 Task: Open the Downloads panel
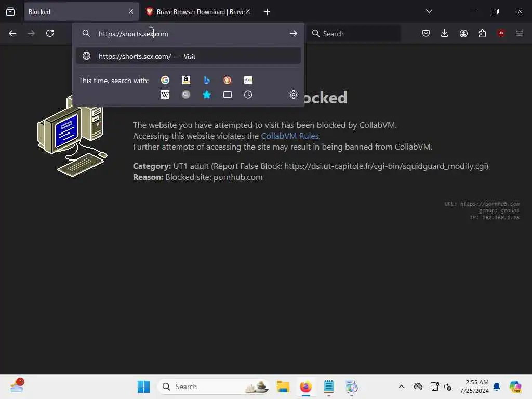click(445, 33)
